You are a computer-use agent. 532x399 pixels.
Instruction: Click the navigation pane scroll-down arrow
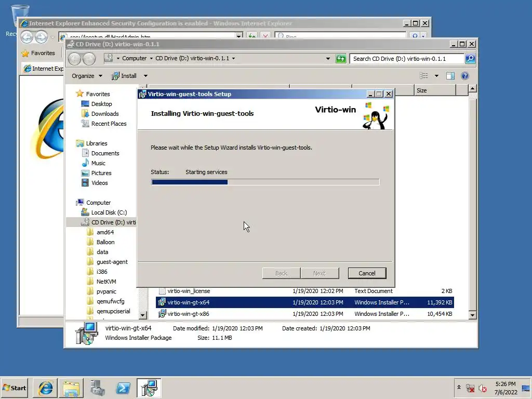[x=142, y=315]
